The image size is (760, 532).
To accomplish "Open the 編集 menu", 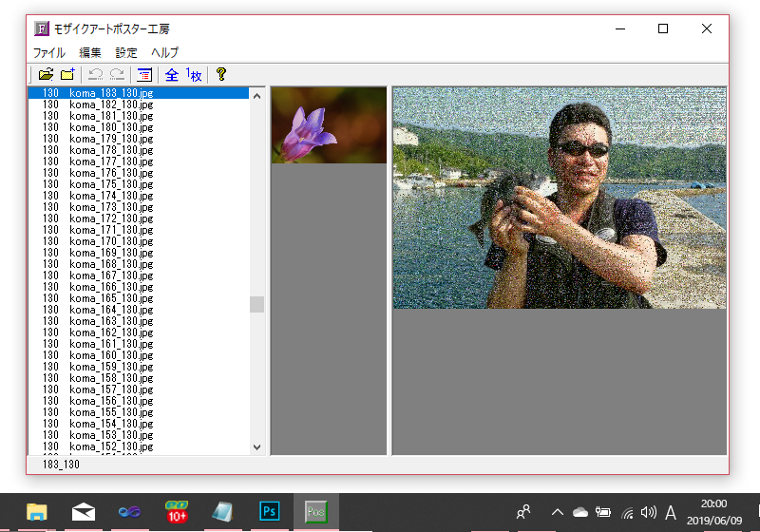I will pos(90,52).
